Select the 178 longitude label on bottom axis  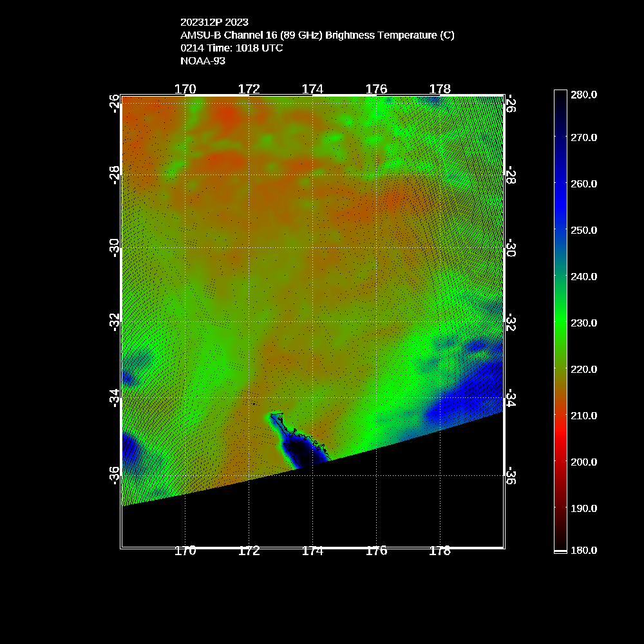click(440, 551)
